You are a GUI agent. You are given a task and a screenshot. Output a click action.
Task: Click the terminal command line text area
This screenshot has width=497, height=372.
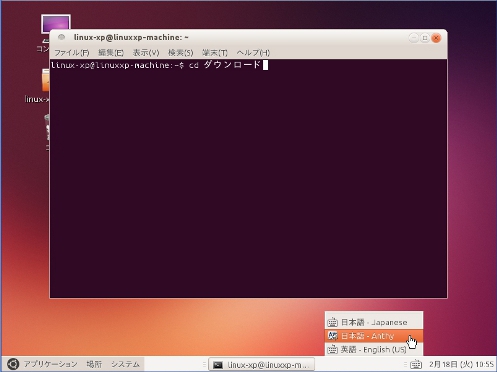[248, 178]
